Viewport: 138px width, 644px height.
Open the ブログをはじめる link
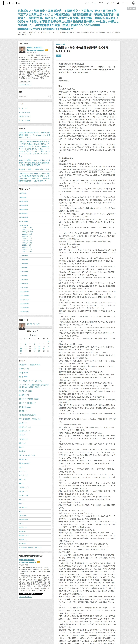(24, 112)
